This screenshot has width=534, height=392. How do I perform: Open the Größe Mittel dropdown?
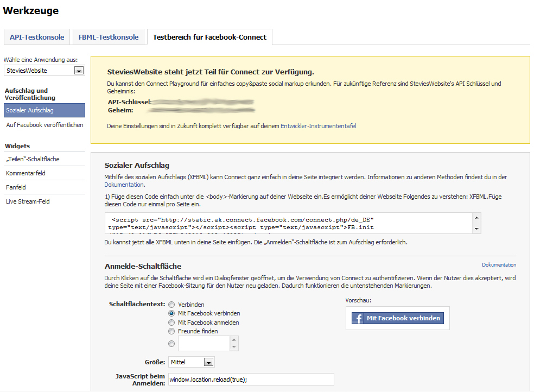192,362
